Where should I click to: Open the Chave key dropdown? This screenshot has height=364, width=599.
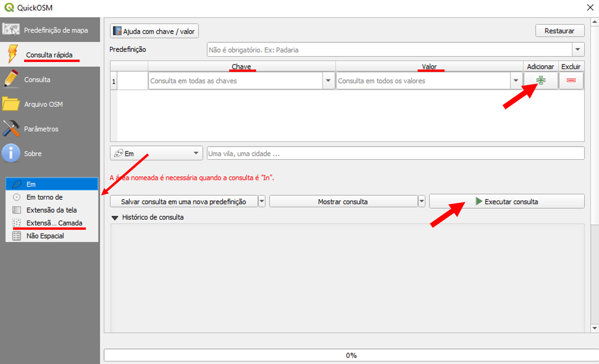click(x=328, y=81)
